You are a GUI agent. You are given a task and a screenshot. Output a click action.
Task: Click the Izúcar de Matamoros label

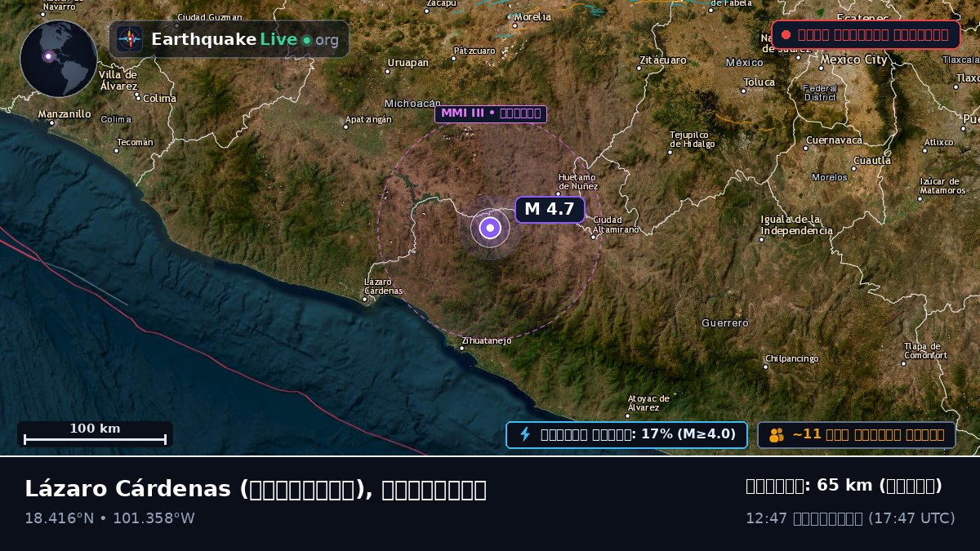coord(943,186)
